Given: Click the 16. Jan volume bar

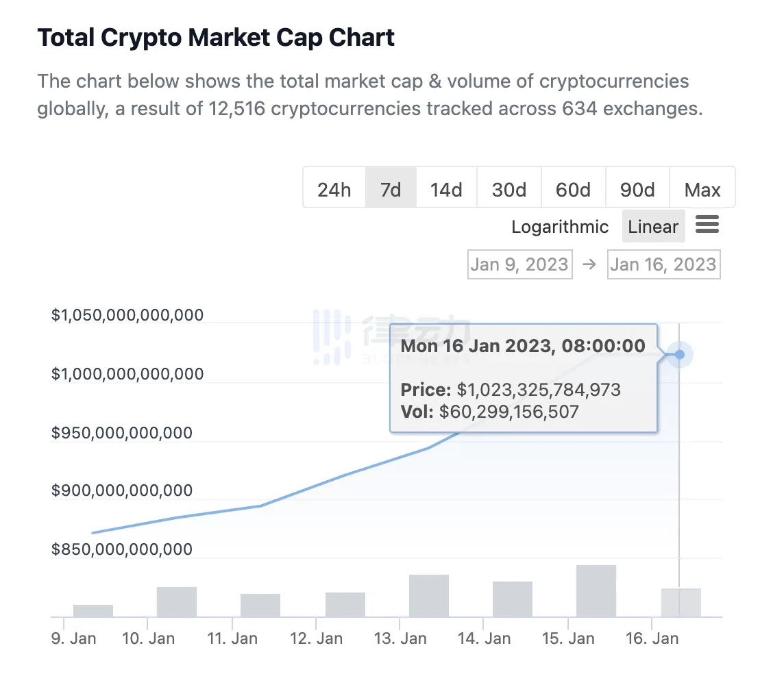Looking at the screenshot, I should coord(681,602).
